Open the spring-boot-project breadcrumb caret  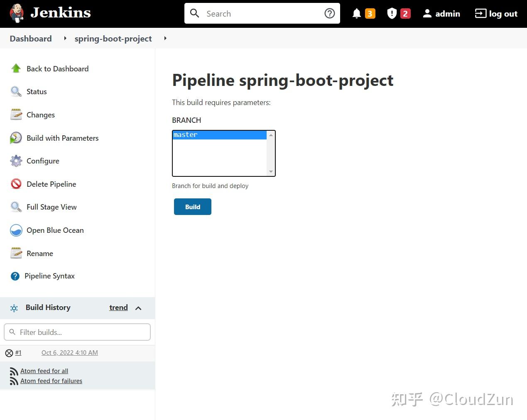[165, 38]
